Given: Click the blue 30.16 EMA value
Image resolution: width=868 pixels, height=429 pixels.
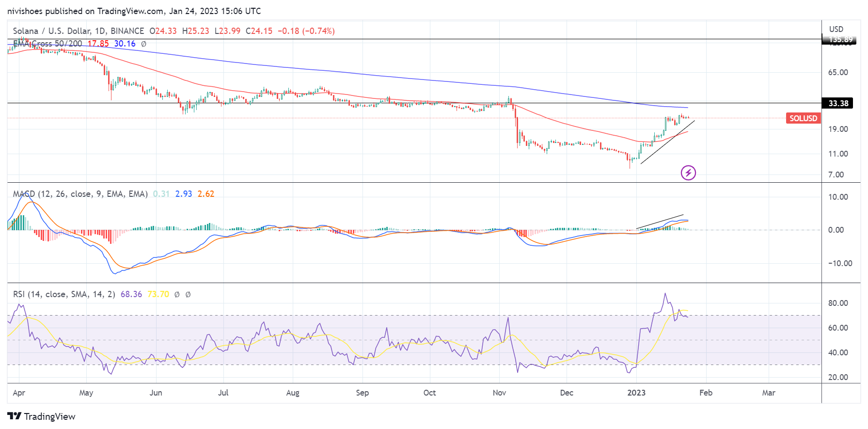Looking at the screenshot, I should tap(125, 44).
